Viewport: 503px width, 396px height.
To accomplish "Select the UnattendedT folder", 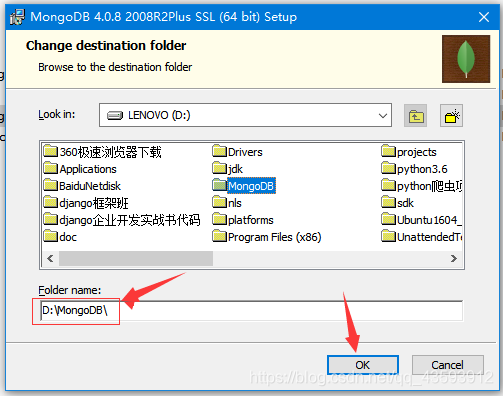I will pyautogui.click(x=422, y=237).
